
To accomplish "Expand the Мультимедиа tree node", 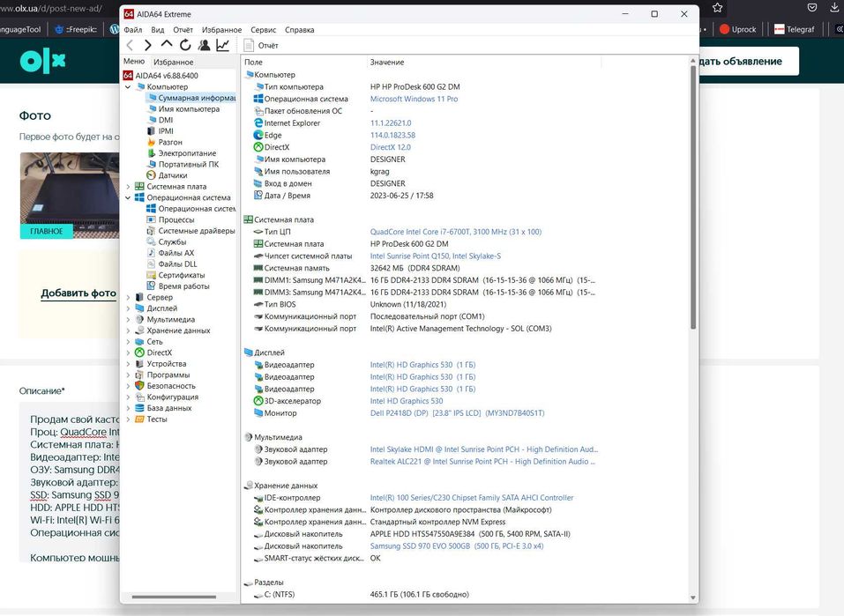I will (128, 320).
